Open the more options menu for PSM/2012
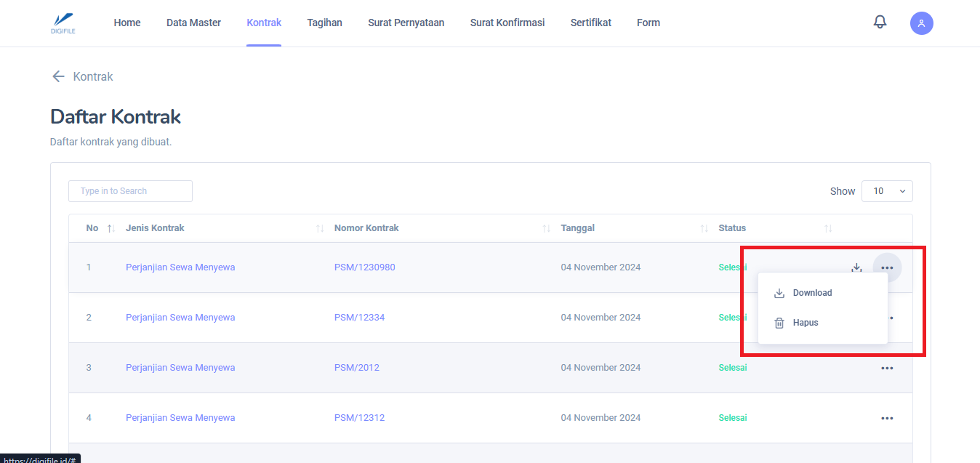Screen dimensions: 980x463 [887, 368]
